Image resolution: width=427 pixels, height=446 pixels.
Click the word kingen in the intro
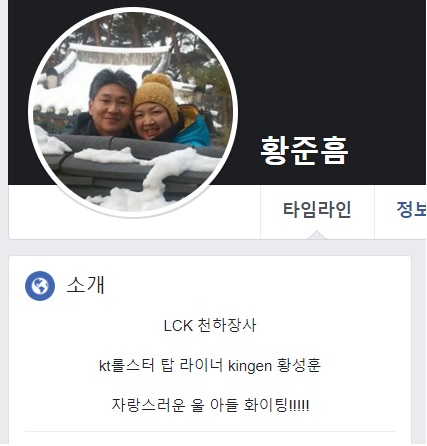point(250,366)
